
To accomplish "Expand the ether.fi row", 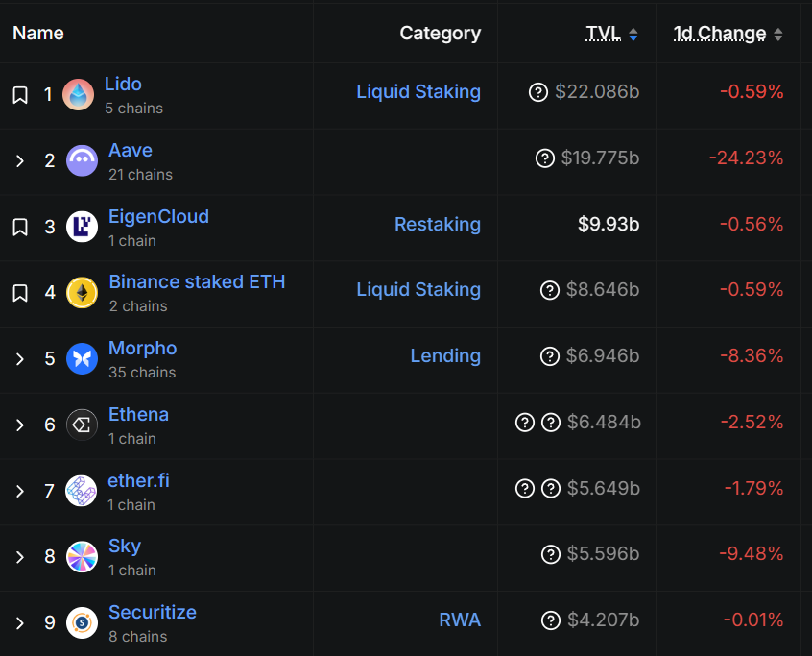I will click(x=20, y=491).
